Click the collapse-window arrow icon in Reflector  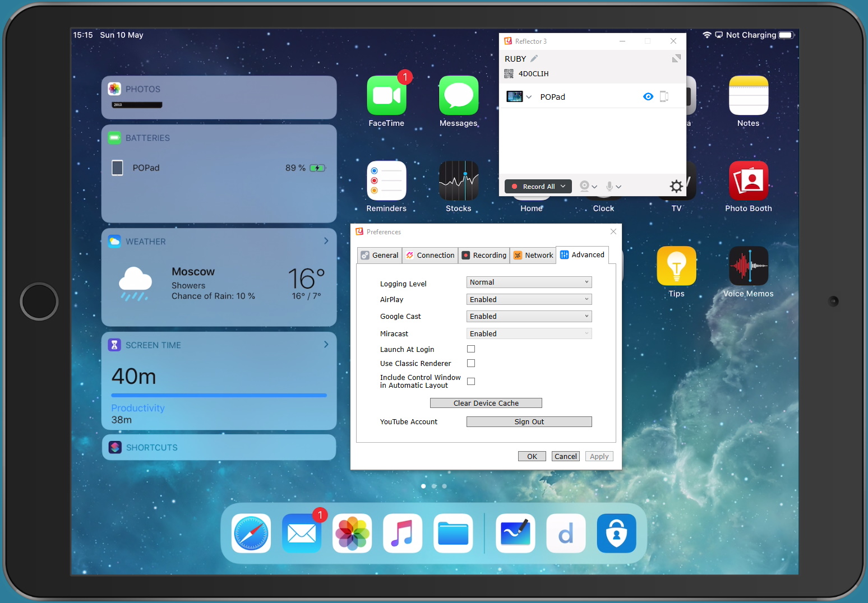click(676, 58)
